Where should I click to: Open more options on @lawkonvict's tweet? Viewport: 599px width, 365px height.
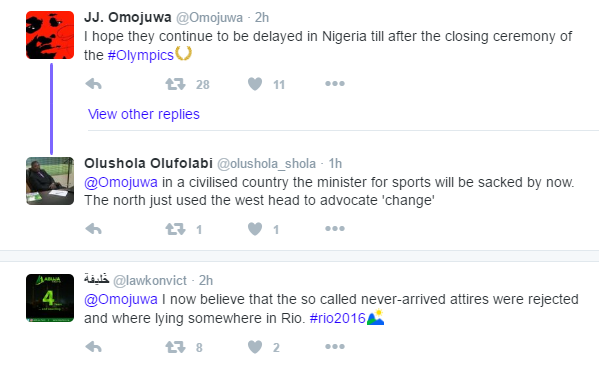335,347
